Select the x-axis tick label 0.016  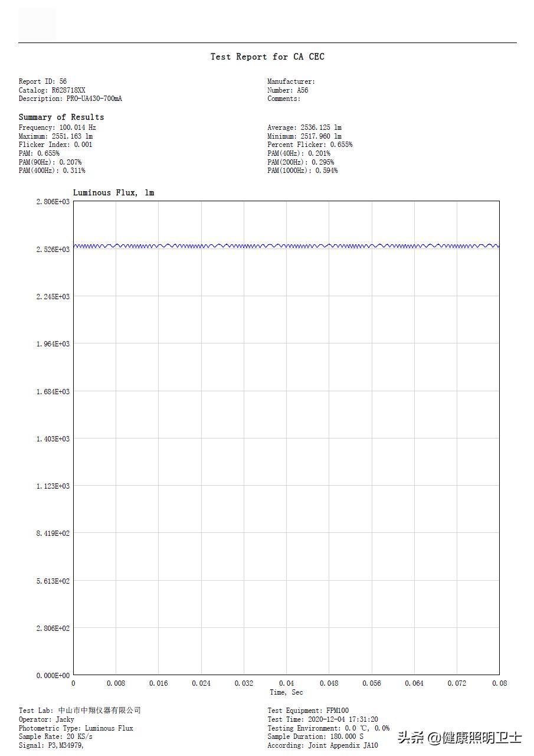point(158,683)
